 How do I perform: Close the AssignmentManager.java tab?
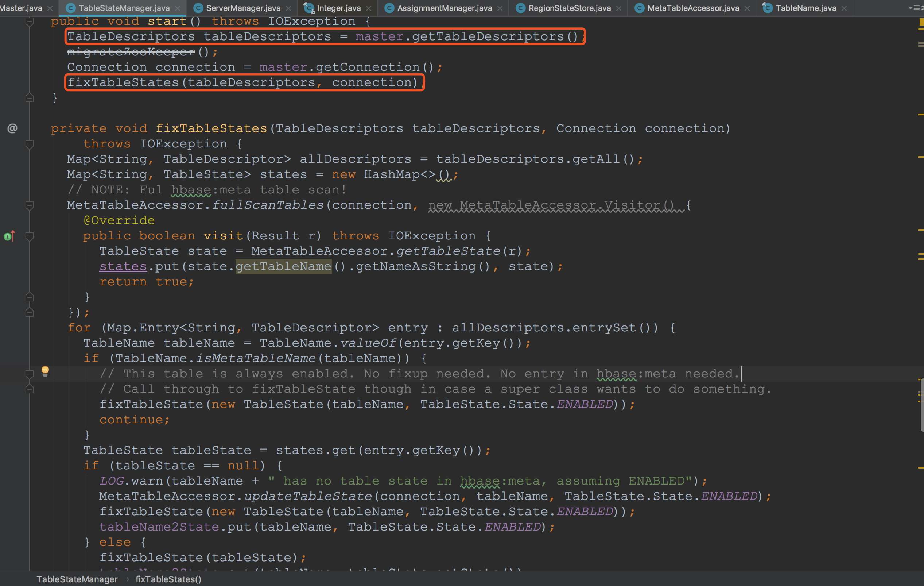[x=500, y=8]
